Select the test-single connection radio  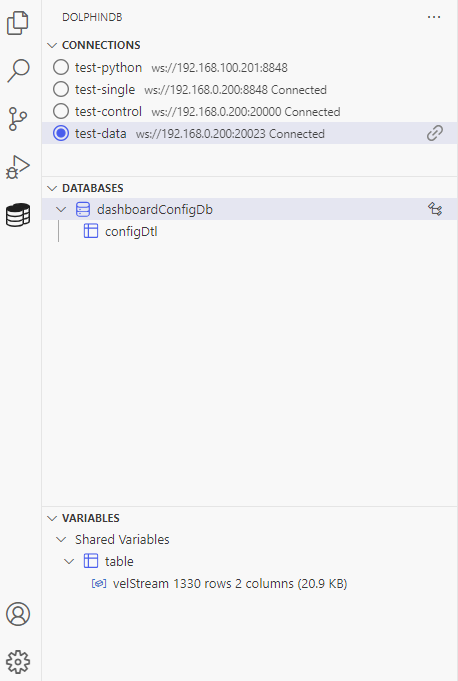61,89
